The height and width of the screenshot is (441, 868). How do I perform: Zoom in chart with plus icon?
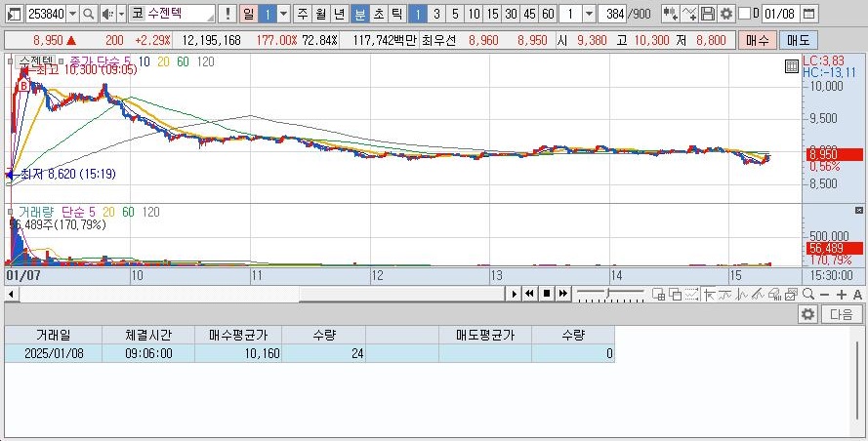[842, 295]
